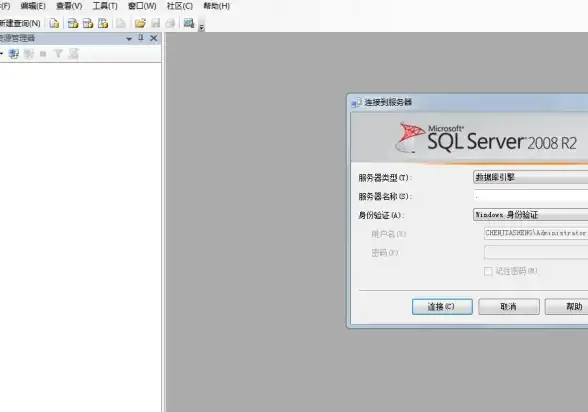Viewport: 588px width, 412px height.
Task: Toggle the 记住密码 checkbox
Action: tap(488, 271)
